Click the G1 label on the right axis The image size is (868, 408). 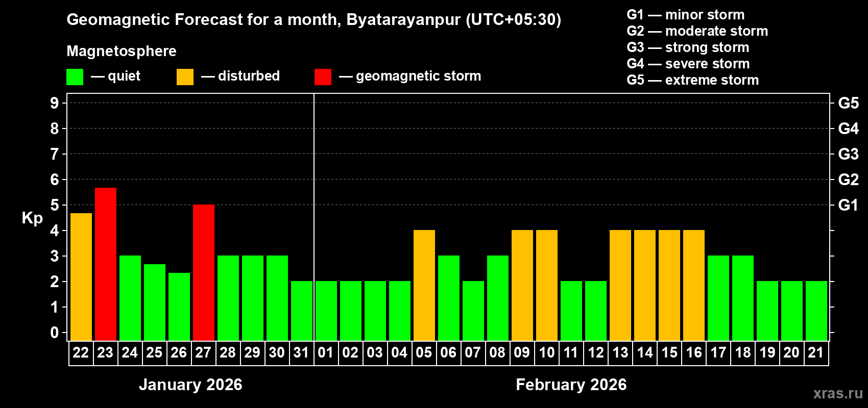849,205
